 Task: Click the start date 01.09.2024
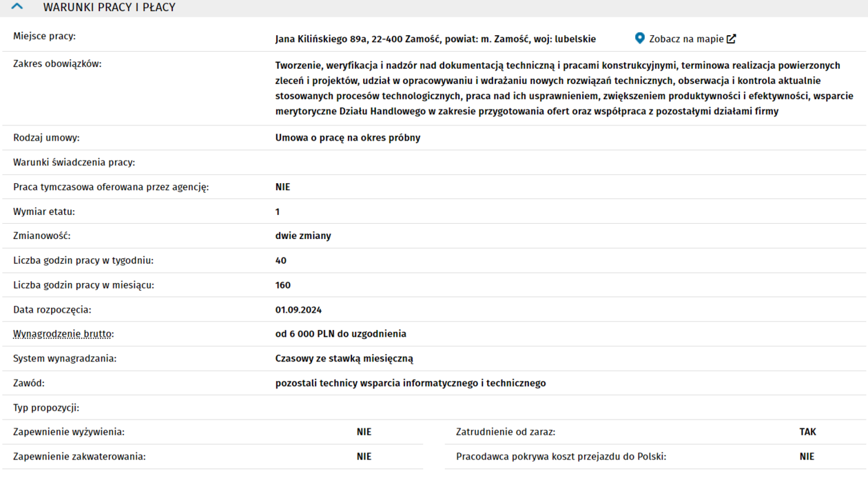click(x=298, y=310)
